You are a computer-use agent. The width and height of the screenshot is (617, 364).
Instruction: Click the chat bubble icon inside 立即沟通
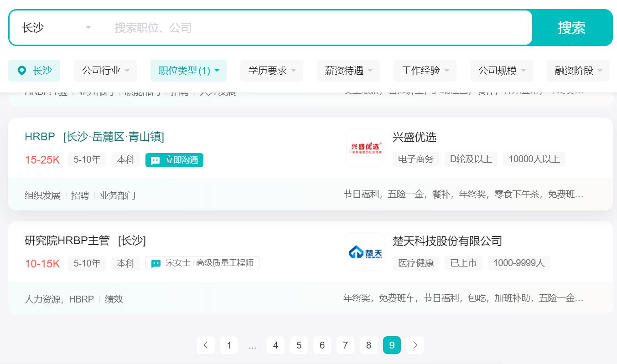coord(155,160)
